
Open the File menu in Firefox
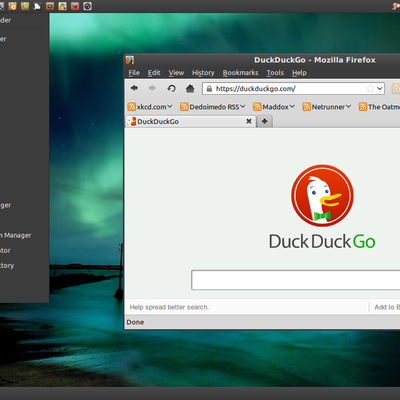[134, 73]
